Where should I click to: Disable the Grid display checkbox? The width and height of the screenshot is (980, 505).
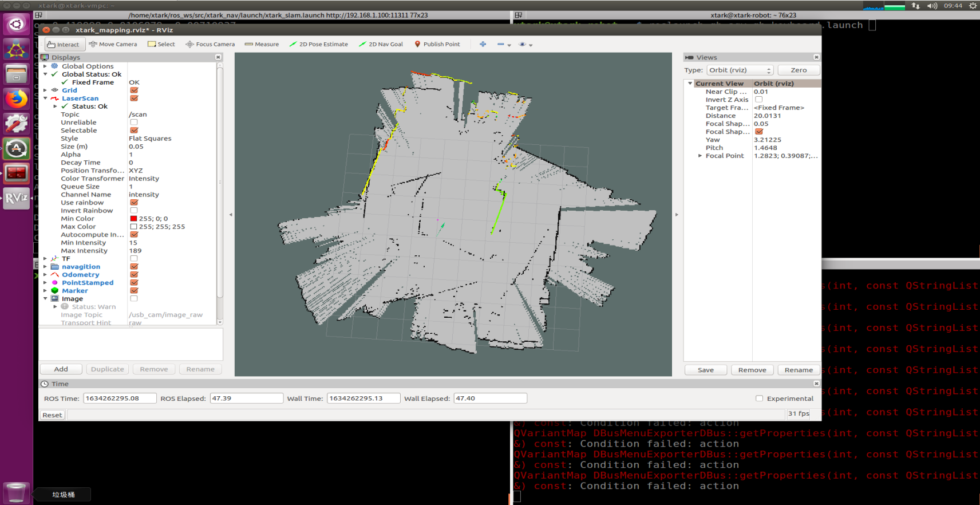(x=134, y=90)
